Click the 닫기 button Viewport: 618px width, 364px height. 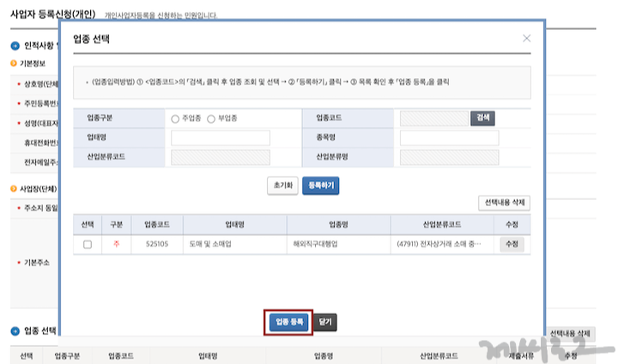click(x=325, y=322)
